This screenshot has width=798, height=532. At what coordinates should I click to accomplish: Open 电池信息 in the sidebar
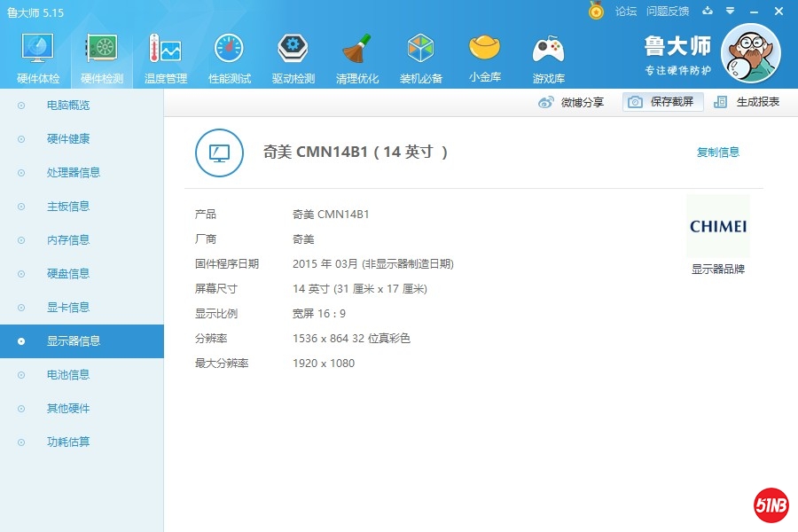pyautogui.click(x=68, y=375)
